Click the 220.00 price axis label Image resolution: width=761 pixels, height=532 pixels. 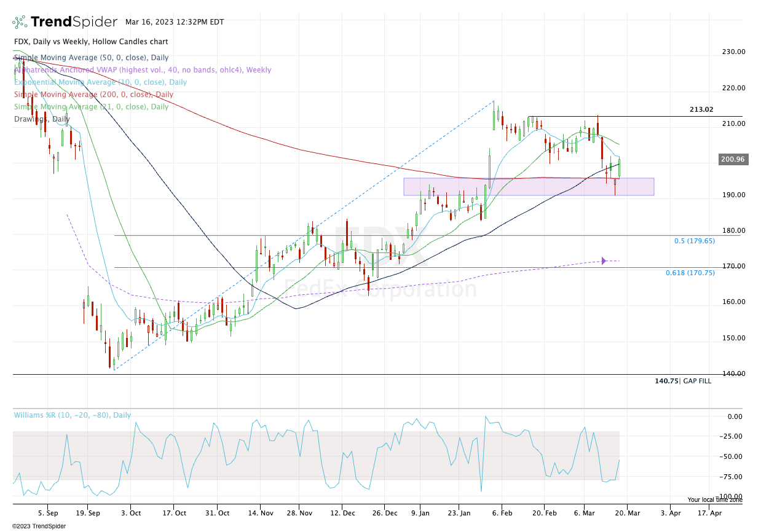(733, 88)
